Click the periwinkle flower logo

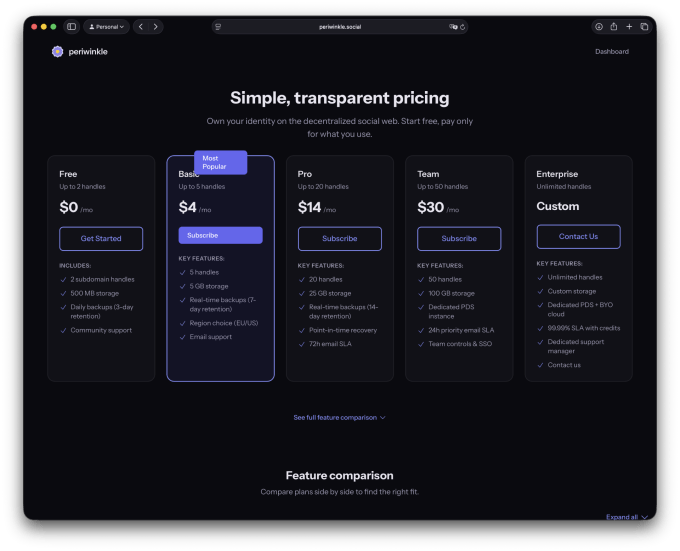tap(57, 51)
